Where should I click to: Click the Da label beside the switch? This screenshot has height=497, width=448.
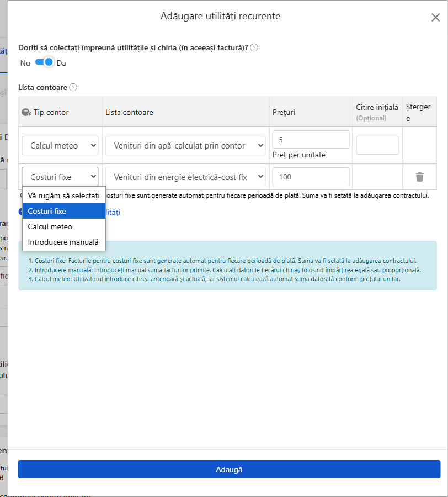click(61, 63)
